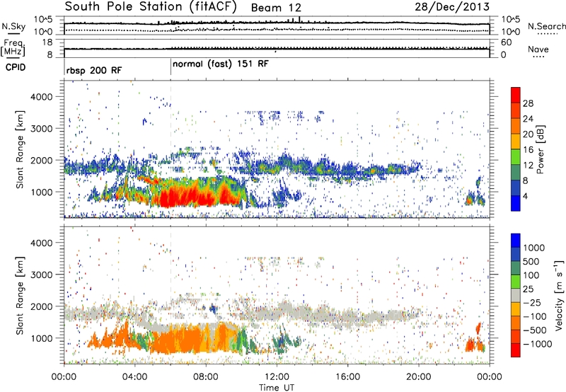Click the power panel's "Slant Range [km]" label

point(20,149)
